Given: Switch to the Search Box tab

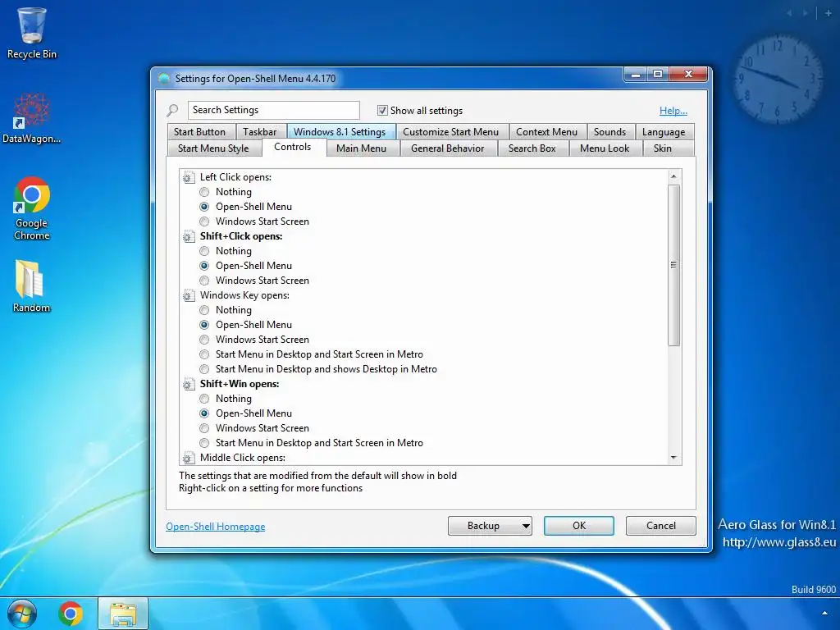Looking at the screenshot, I should [x=532, y=148].
